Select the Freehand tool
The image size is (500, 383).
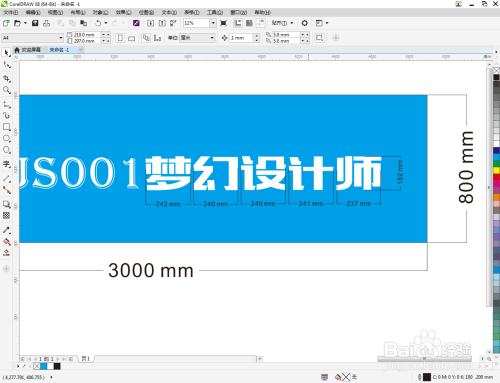pos(6,105)
